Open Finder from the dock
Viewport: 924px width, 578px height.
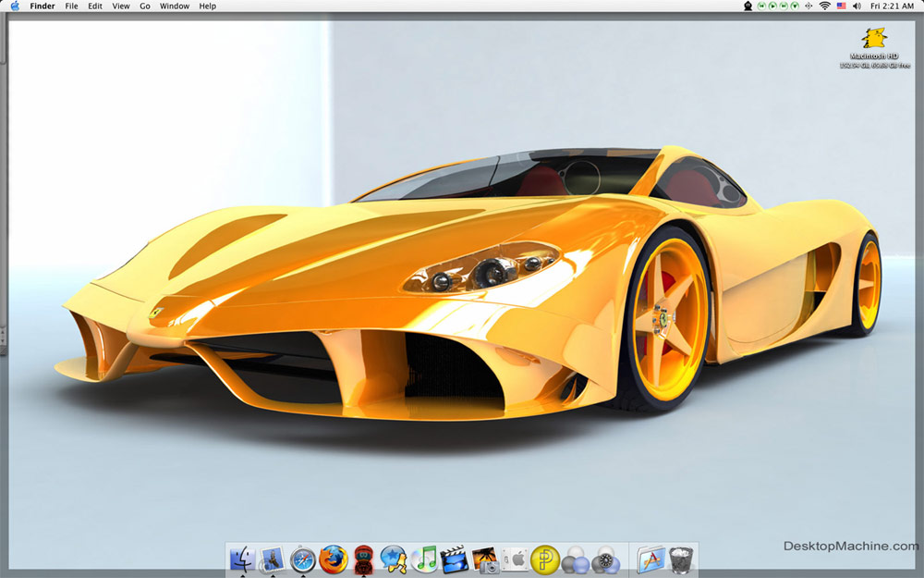coord(242,559)
